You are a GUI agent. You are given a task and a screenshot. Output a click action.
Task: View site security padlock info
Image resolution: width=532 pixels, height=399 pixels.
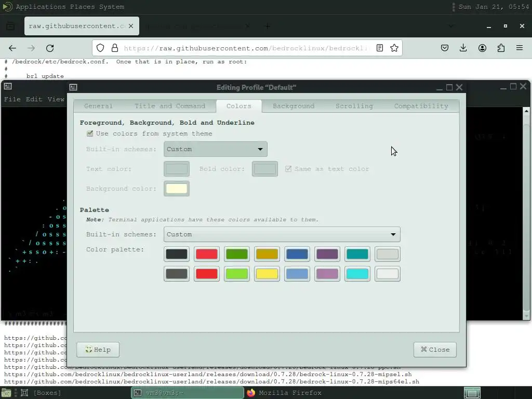click(115, 48)
